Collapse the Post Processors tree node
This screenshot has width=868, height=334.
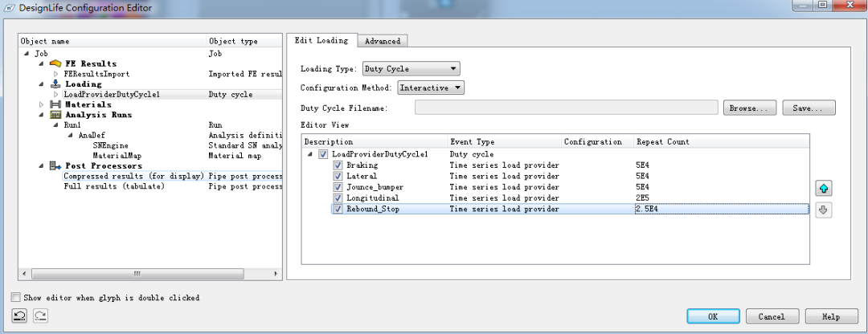click(41, 165)
